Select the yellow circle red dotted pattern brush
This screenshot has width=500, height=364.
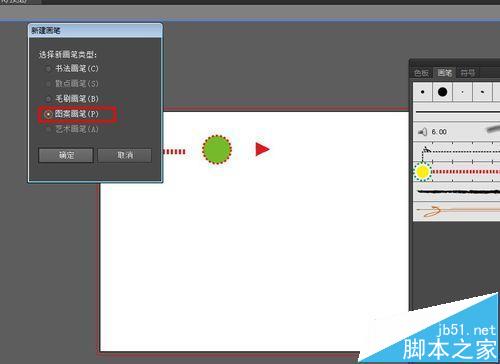457,172
